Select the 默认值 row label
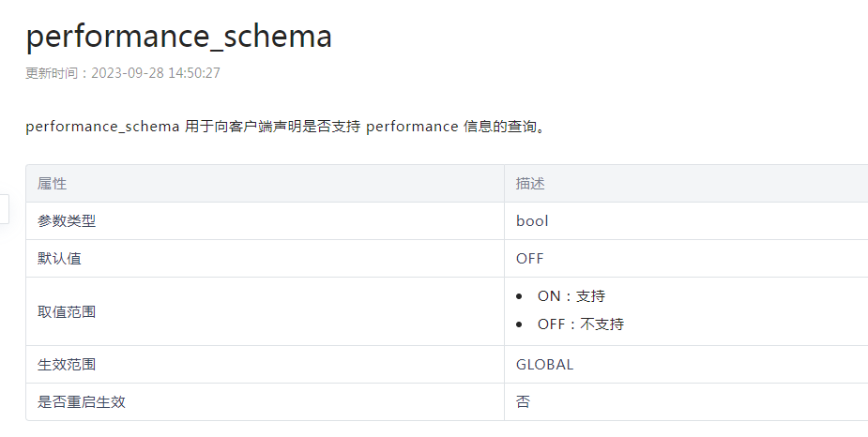The height and width of the screenshot is (437, 868). (59, 259)
